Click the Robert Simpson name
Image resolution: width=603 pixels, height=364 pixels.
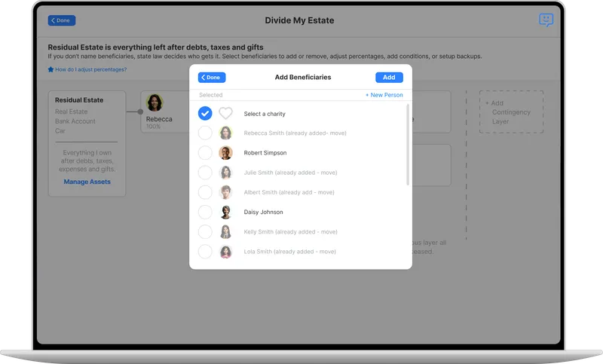(x=265, y=152)
